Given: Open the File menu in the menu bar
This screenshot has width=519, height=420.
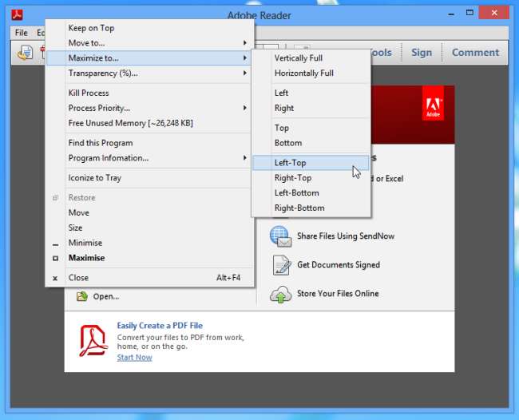Looking at the screenshot, I should [x=21, y=33].
